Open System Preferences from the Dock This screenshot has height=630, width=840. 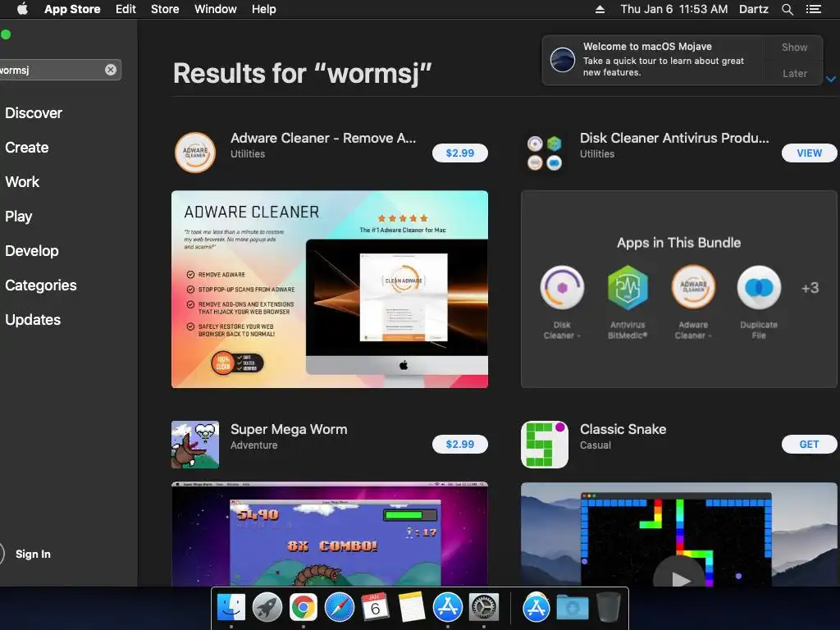(x=484, y=607)
